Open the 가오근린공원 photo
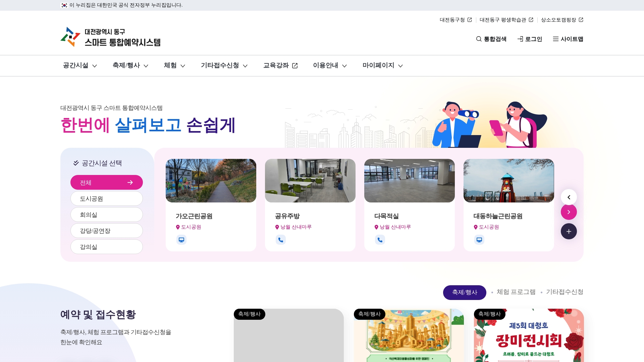Screen dimensions: 644x362 [211, 181]
